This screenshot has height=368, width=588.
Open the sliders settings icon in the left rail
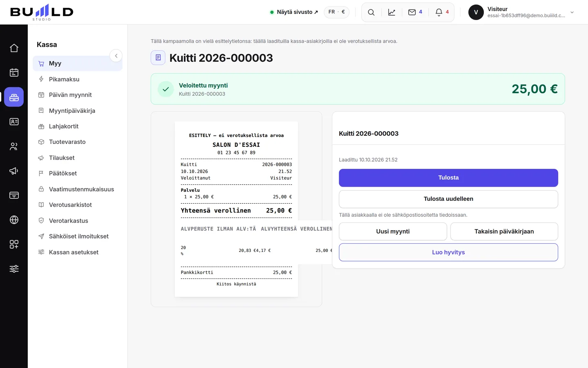pyautogui.click(x=14, y=269)
